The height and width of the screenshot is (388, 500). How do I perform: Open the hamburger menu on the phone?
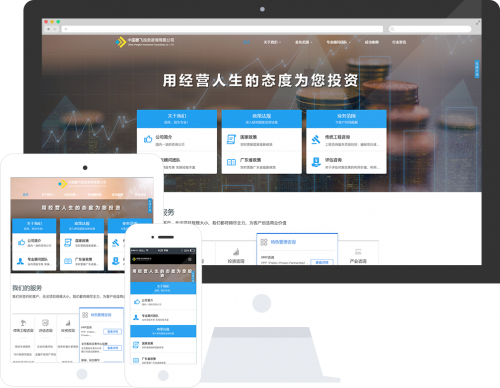pos(190,259)
